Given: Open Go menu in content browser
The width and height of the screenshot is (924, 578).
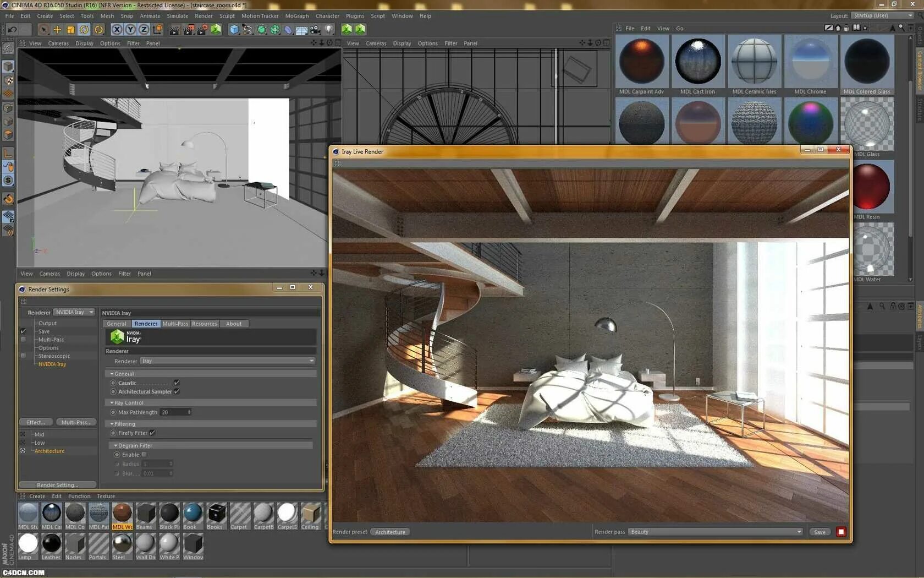Looking at the screenshot, I should click(680, 29).
